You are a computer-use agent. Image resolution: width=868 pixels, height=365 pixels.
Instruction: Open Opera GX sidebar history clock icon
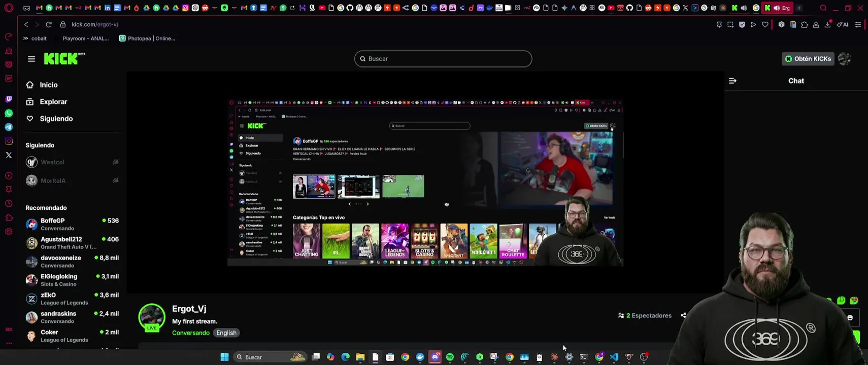tap(9, 204)
